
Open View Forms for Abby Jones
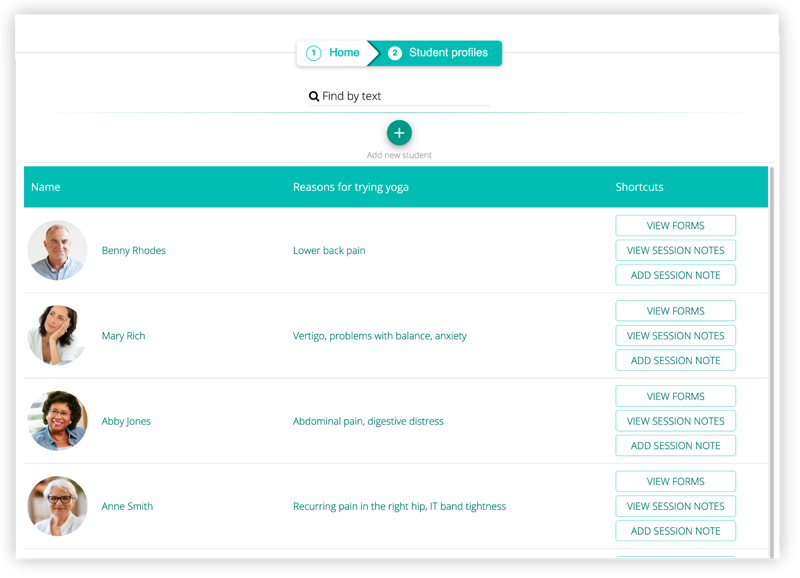click(675, 396)
